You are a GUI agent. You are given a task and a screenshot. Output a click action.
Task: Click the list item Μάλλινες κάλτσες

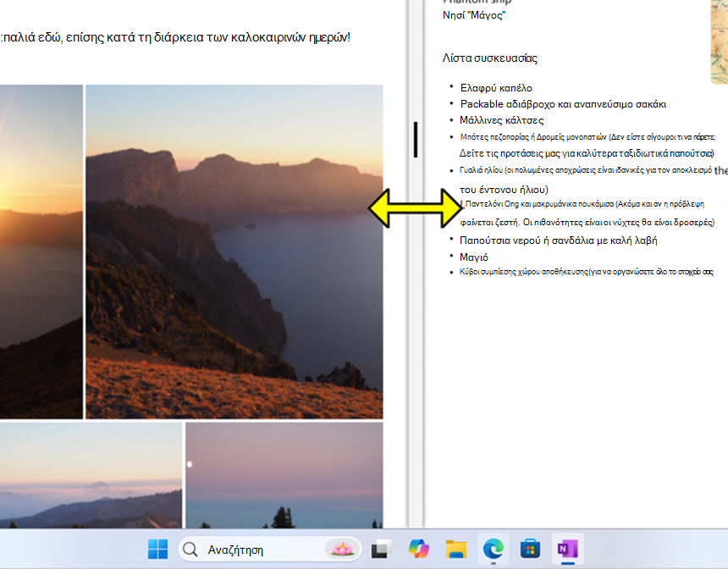pyautogui.click(x=501, y=120)
